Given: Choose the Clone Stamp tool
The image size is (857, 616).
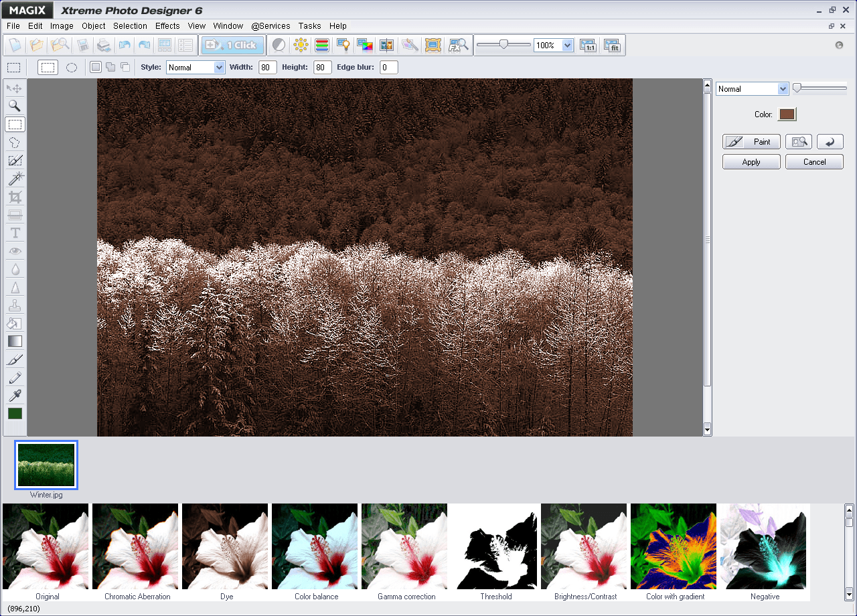Looking at the screenshot, I should coord(15,305).
